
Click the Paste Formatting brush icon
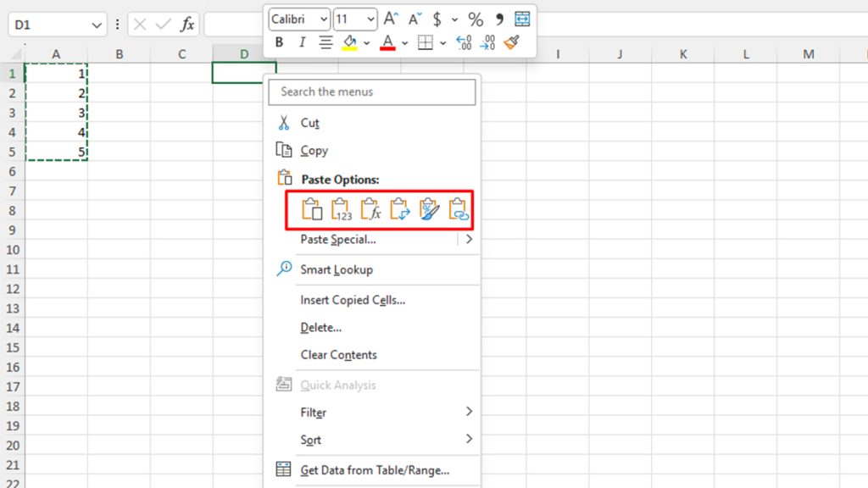coord(429,210)
